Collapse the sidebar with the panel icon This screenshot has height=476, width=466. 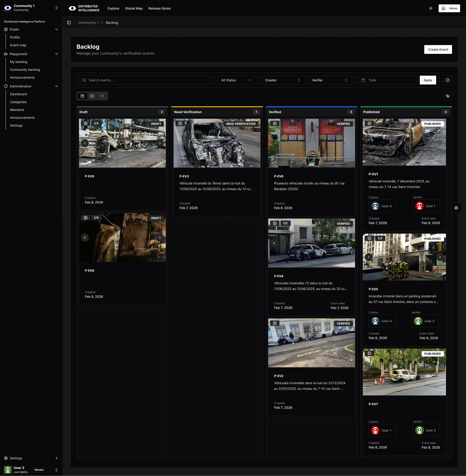69,23
